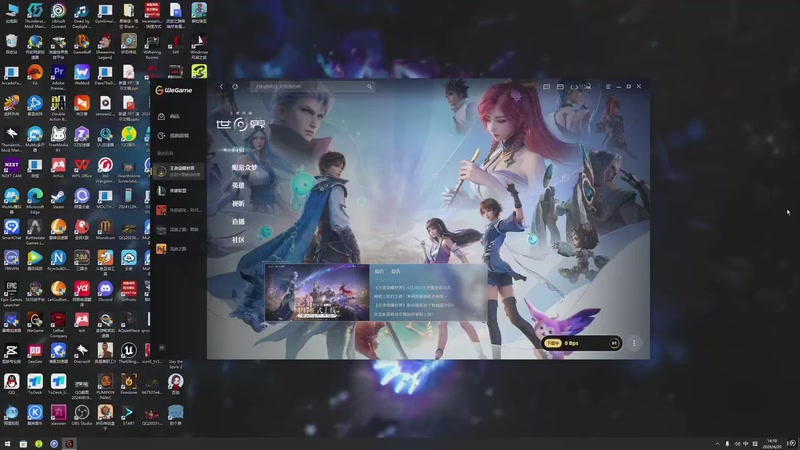Click the search magnifier icon in WeGame
800x450 pixels.
pyautogui.click(x=369, y=87)
